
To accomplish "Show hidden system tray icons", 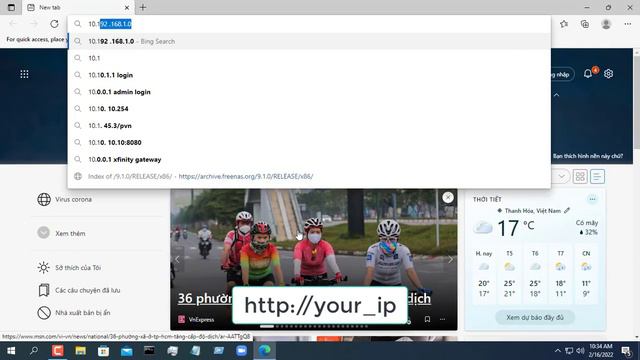I will 558,351.
